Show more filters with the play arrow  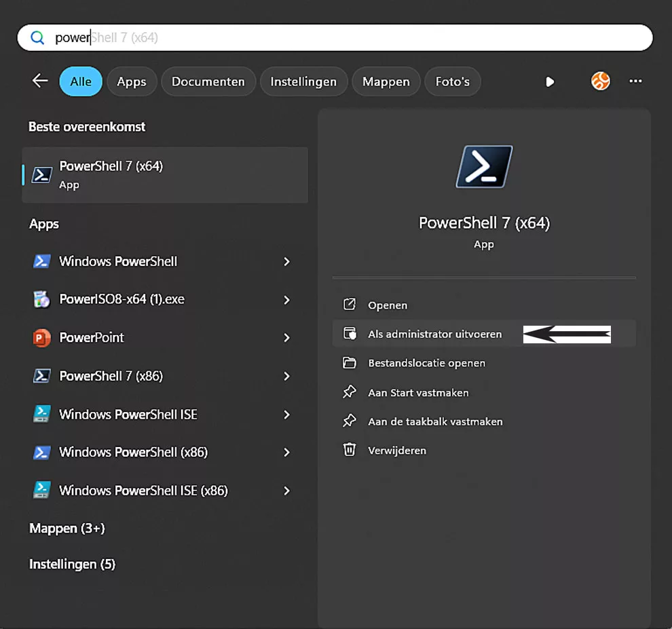click(550, 81)
